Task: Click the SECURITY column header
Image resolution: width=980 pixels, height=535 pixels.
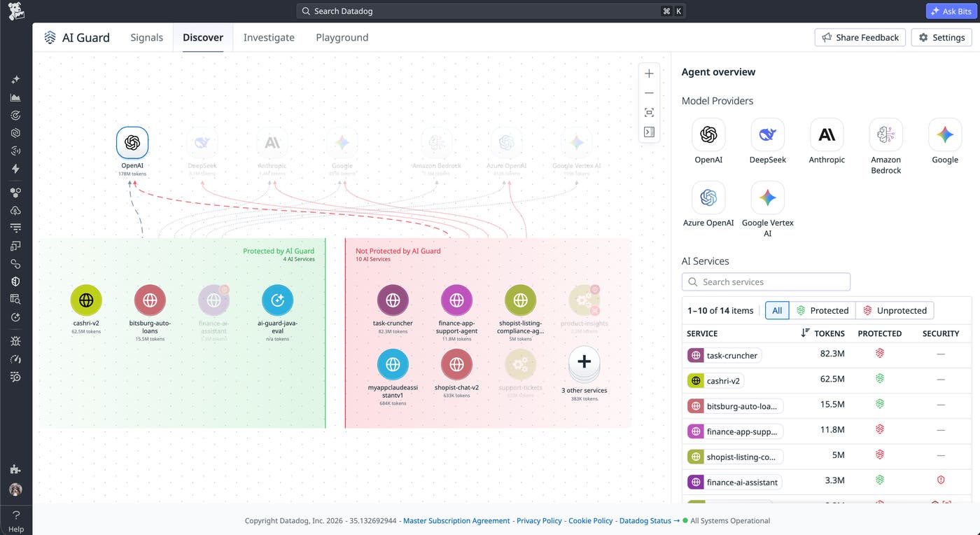Action: (941, 333)
